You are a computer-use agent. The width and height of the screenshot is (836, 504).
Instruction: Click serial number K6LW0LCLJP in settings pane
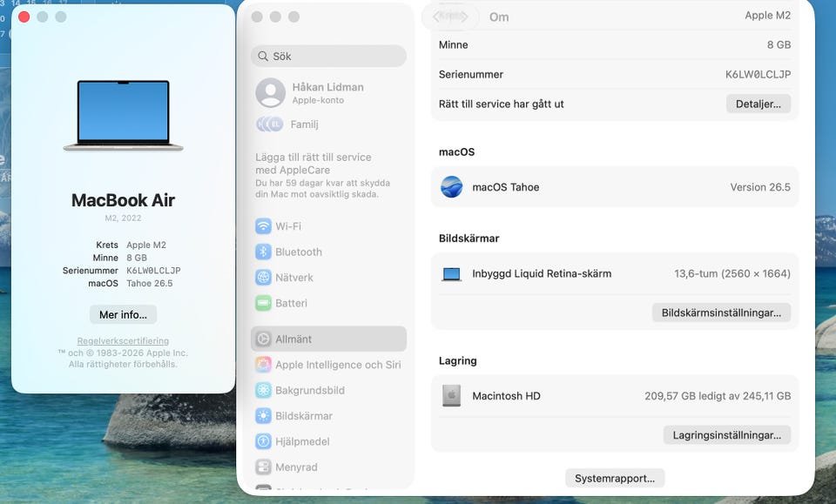pyautogui.click(x=758, y=75)
